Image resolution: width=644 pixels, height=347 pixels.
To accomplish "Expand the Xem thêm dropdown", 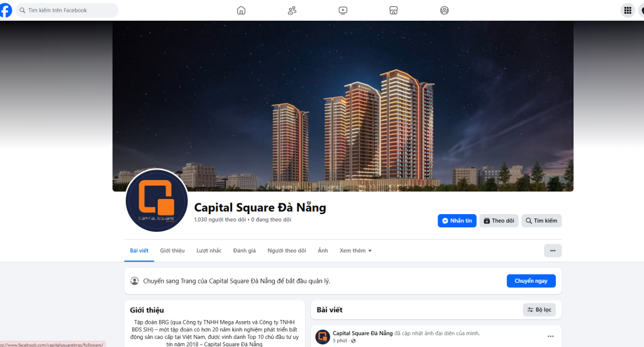I will (355, 251).
